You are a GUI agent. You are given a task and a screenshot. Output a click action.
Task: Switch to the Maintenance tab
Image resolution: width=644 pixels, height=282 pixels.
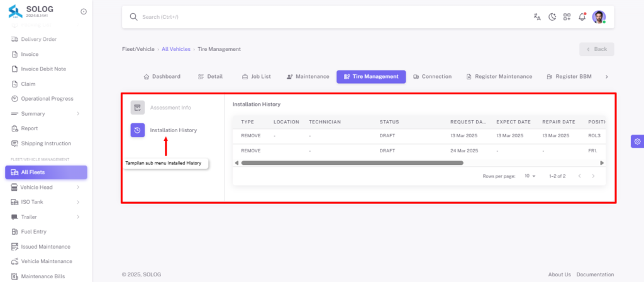(x=308, y=76)
